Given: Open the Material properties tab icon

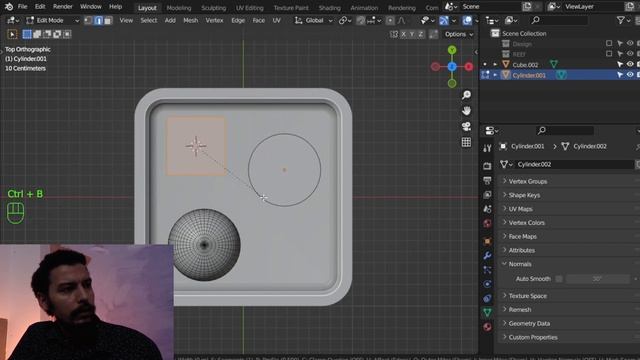Looking at the screenshot, I should click(x=487, y=327).
